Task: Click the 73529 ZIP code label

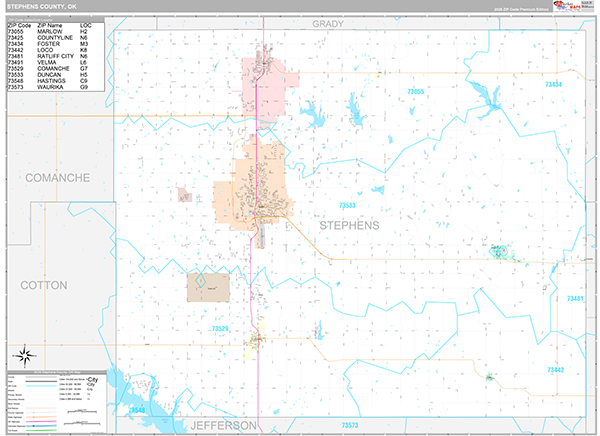Action: click(220, 328)
